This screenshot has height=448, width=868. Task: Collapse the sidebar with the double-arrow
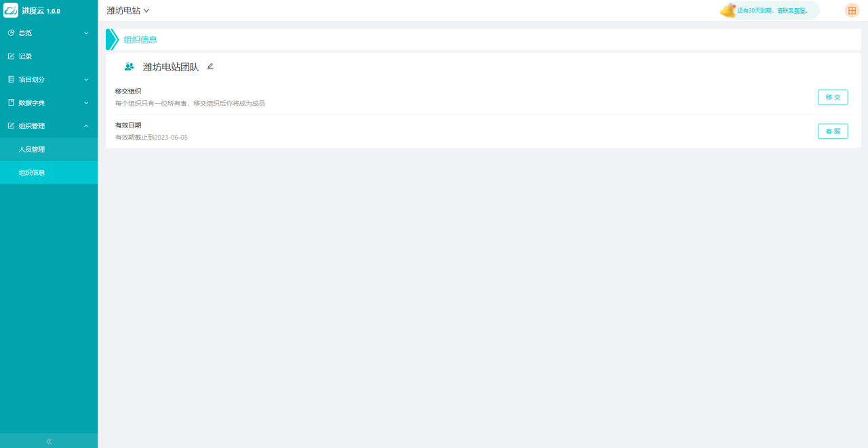49,441
